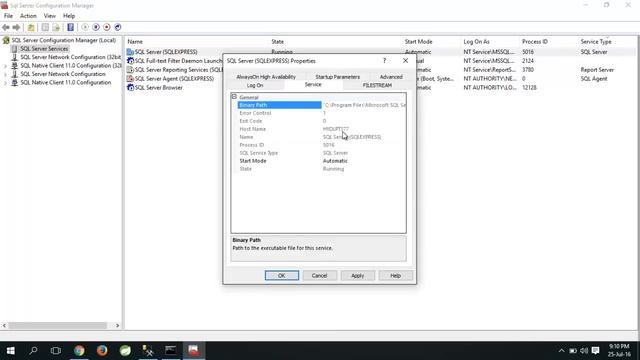Click the SQL Server (SQLEXPRESS) service icon
640x360 pixels.
pos(130,52)
